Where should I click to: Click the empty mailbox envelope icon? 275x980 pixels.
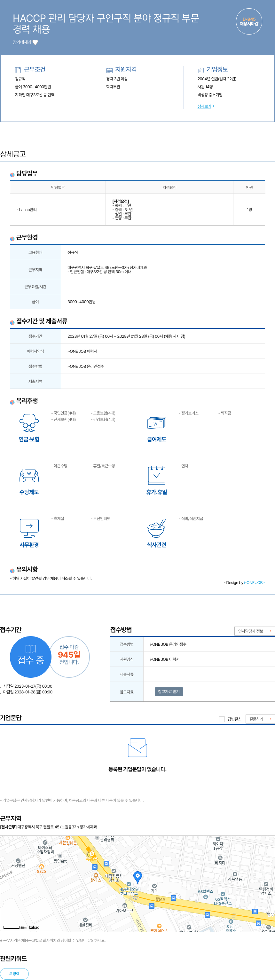[x=137, y=747]
